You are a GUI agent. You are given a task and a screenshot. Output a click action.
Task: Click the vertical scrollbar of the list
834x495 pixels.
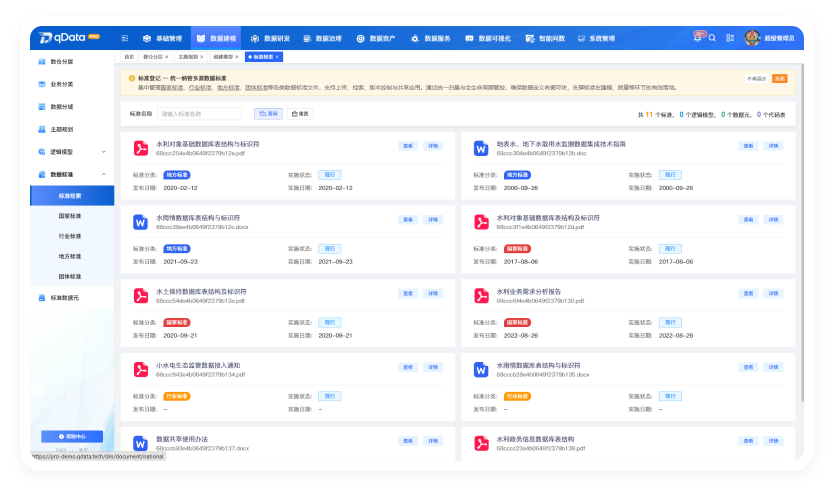point(802,234)
